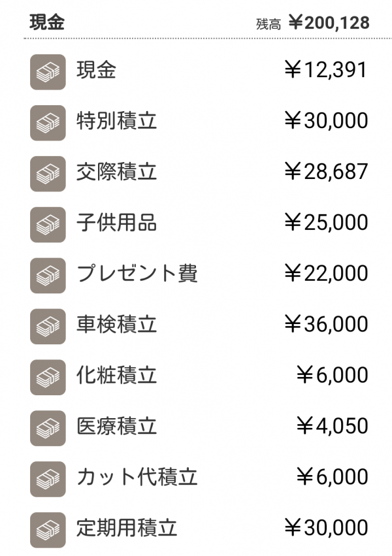The image size is (392, 556).
Task: Select the 交際積立 amount ¥28,687
Action: coord(326,172)
